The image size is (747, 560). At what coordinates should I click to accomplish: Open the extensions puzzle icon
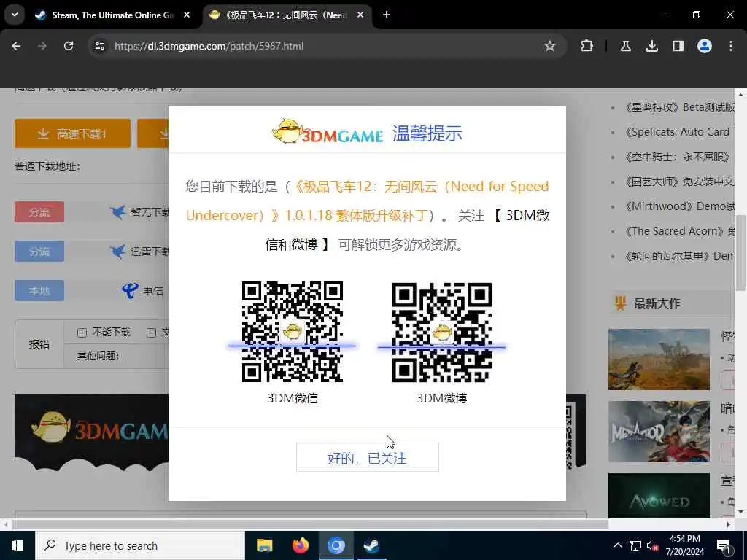(x=587, y=46)
